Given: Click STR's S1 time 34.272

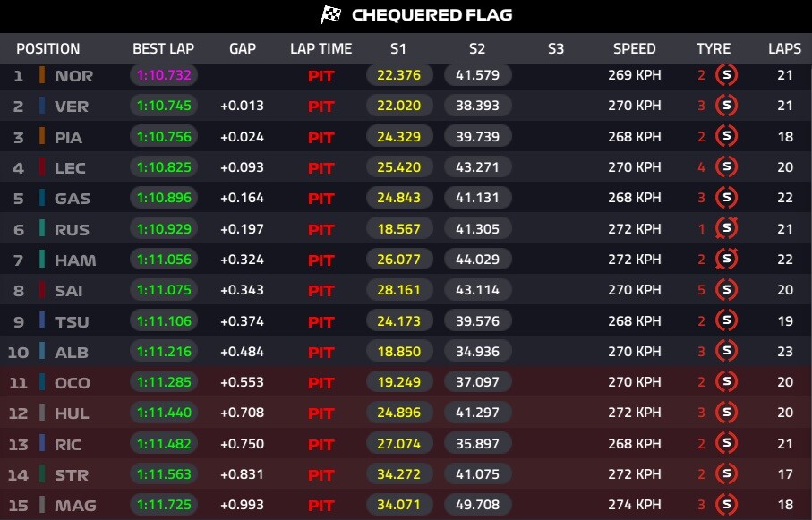Looking at the screenshot, I should coord(398,473).
